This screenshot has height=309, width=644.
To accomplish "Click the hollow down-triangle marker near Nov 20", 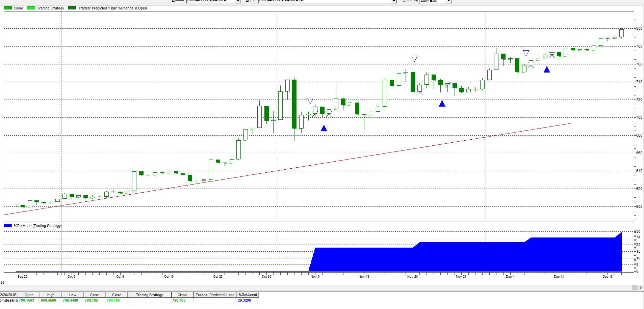I will 414,59.
